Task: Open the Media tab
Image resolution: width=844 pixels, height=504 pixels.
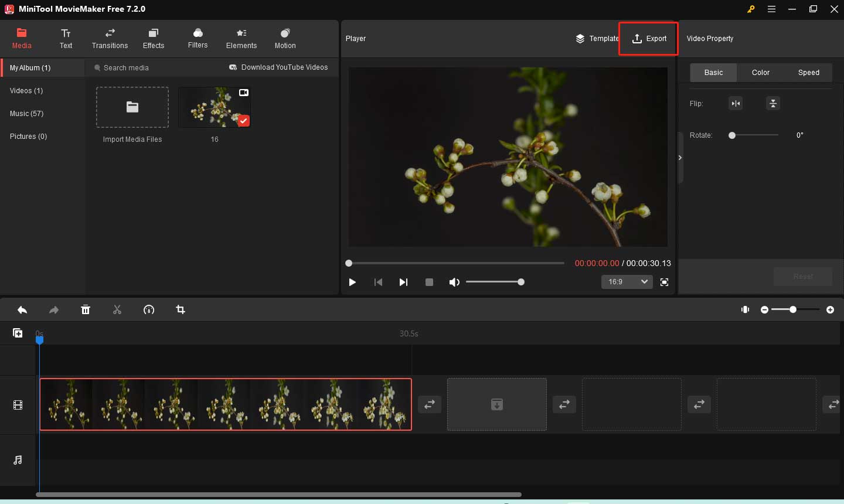Action: [x=22, y=39]
